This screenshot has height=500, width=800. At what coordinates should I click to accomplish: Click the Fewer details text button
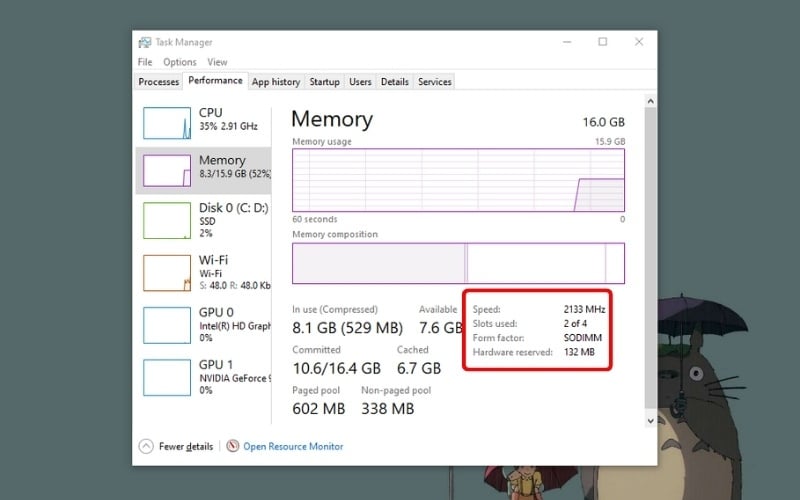click(186, 446)
